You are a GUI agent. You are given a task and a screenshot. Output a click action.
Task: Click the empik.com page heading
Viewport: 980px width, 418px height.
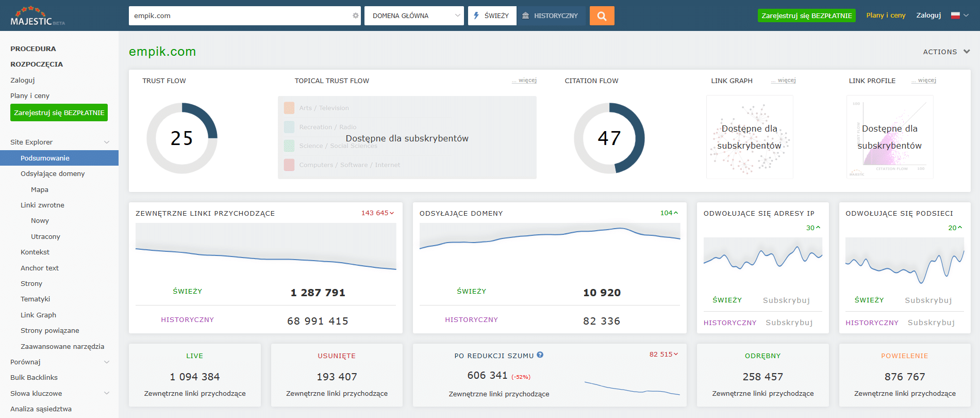pos(162,52)
